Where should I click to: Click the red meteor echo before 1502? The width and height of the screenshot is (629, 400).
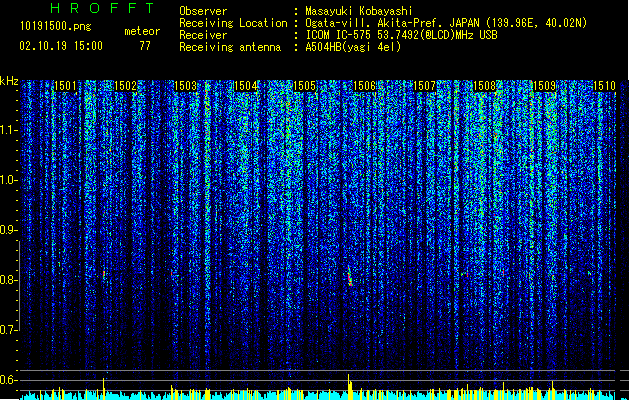(104, 274)
